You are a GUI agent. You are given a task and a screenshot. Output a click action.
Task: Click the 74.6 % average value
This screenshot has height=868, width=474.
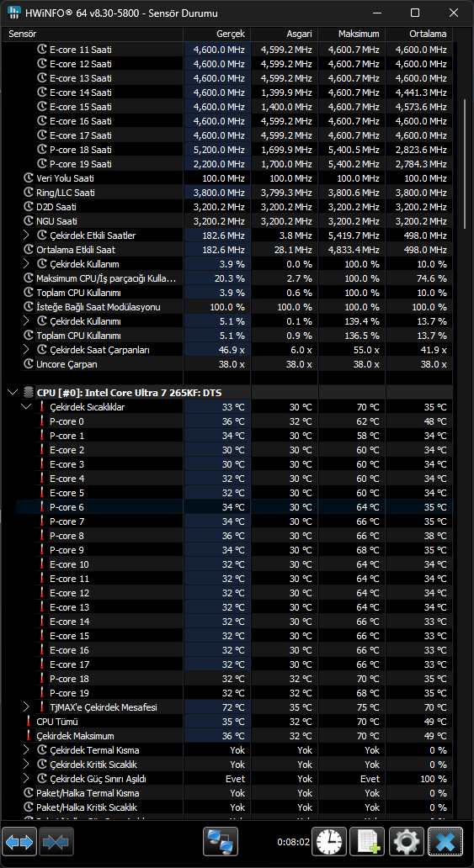pos(432,278)
